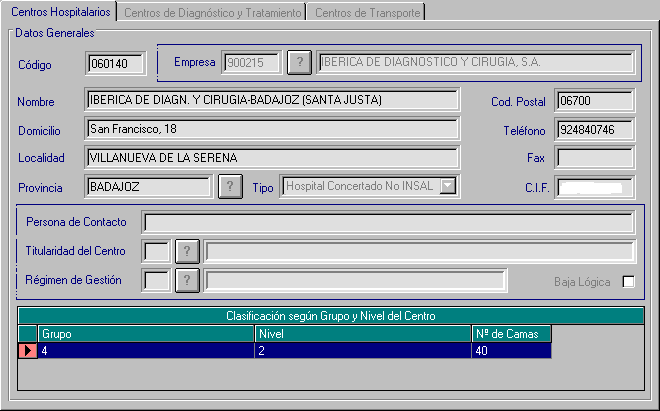Click the red row selector arrow

pyautogui.click(x=28, y=351)
